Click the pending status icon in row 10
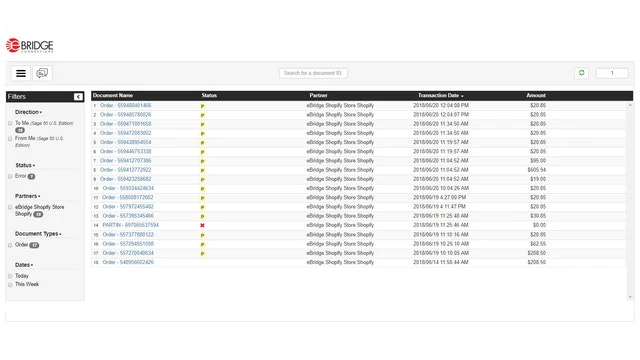Screen dimensions: 640x360 click(202, 189)
